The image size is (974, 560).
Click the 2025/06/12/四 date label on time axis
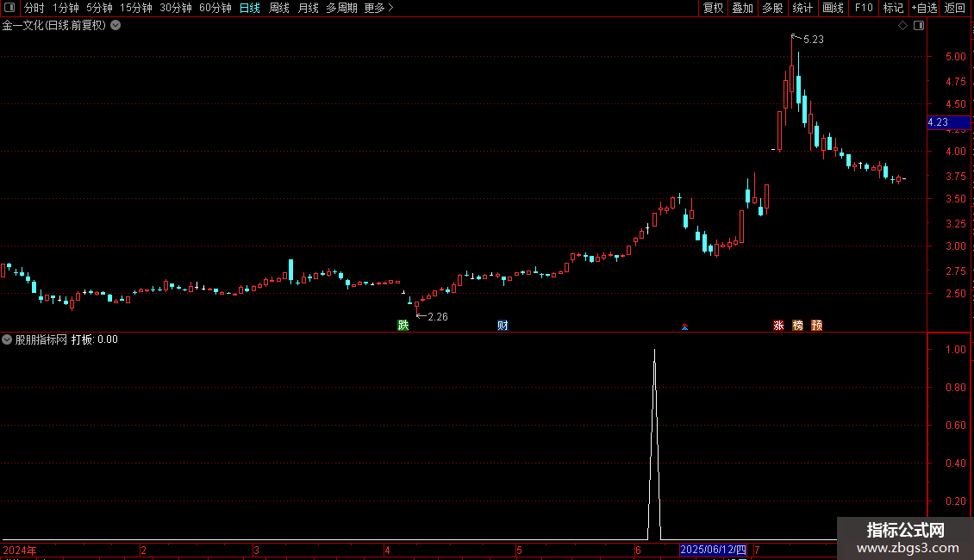tap(713, 550)
